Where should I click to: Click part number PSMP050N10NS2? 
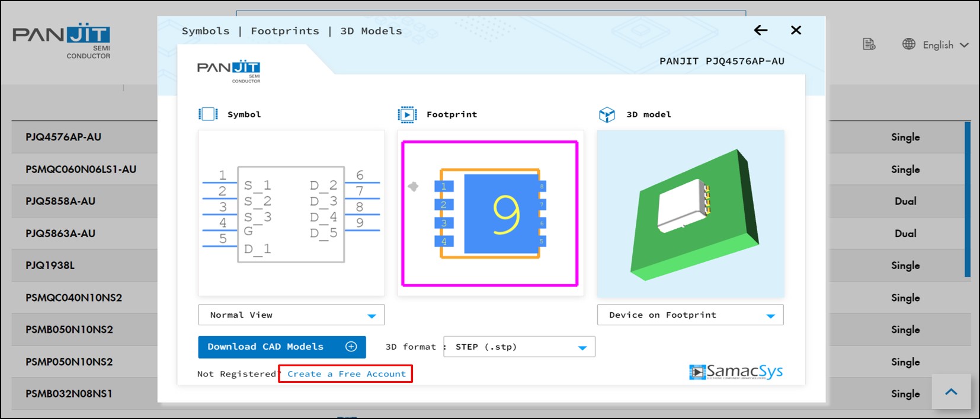(x=69, y=362)
